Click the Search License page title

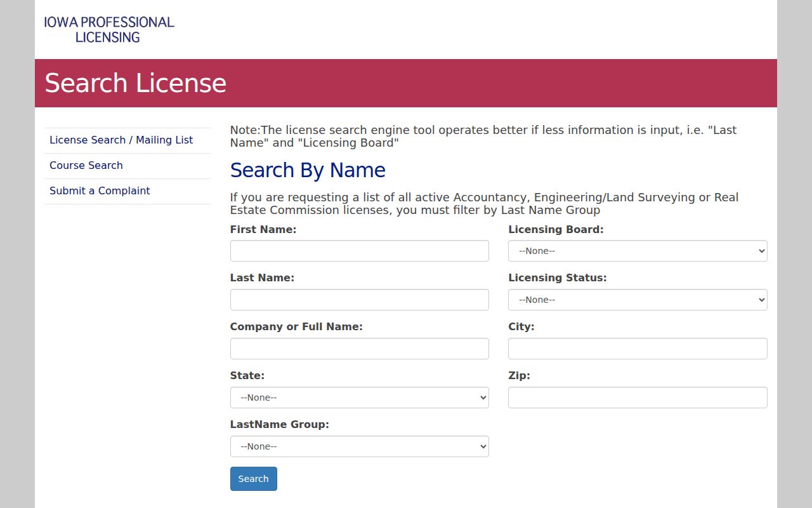click(136, 83)
